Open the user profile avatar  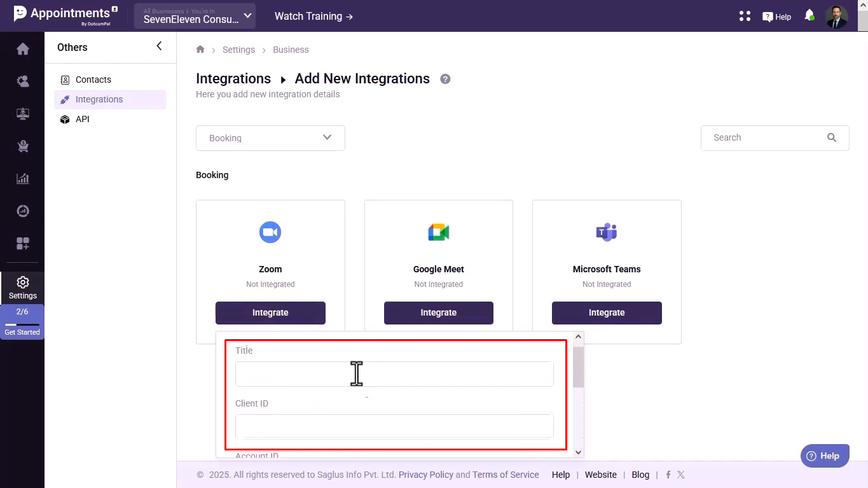(x=836, y=17)
